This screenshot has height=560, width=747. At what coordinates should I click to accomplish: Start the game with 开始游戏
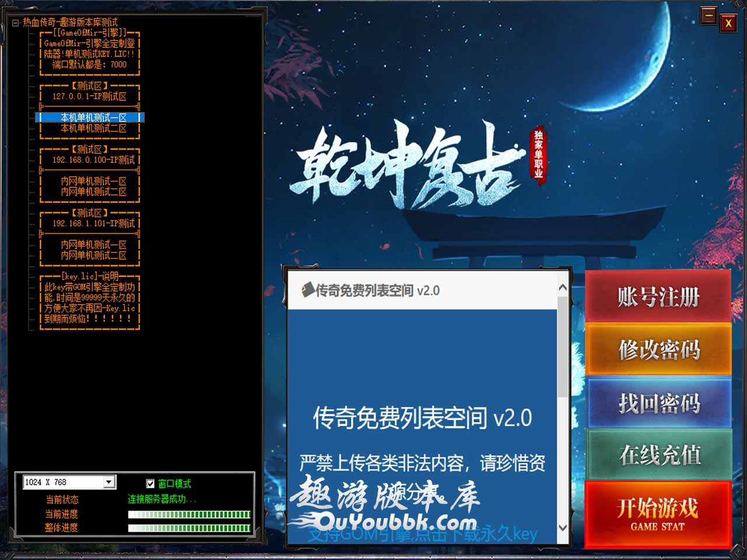pos(658,514)
